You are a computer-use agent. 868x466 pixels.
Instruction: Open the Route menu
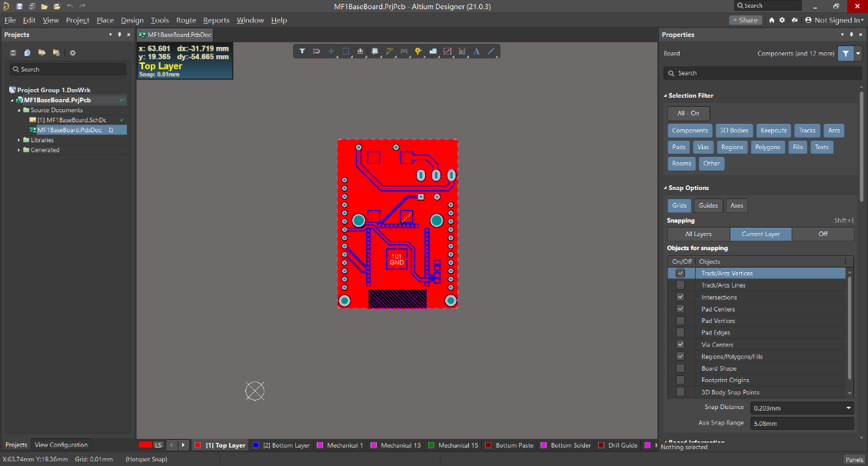(x=185, y=20)
